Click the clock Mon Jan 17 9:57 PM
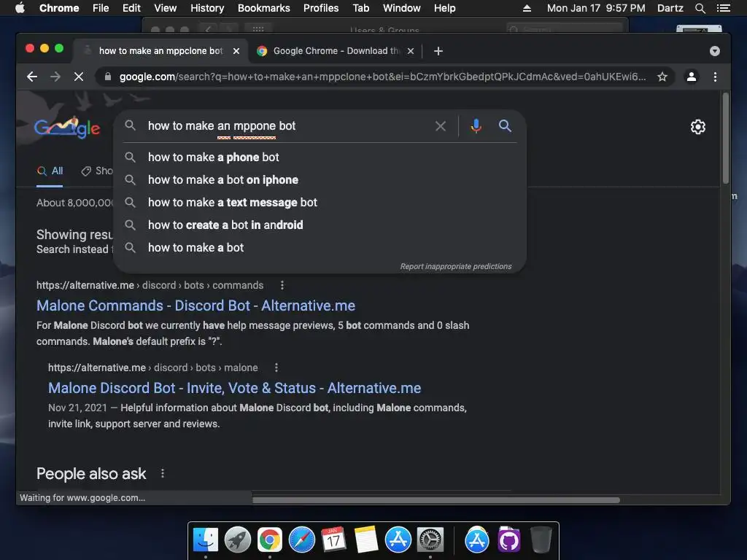 (596, 8)
